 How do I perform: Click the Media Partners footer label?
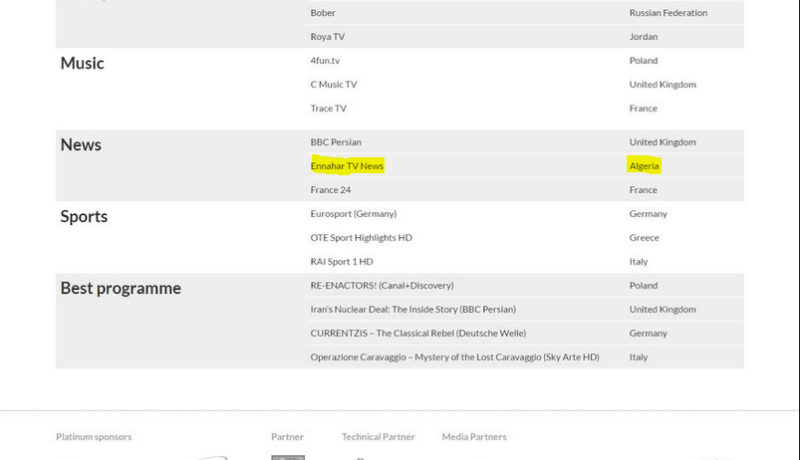(x=474, y=437)
